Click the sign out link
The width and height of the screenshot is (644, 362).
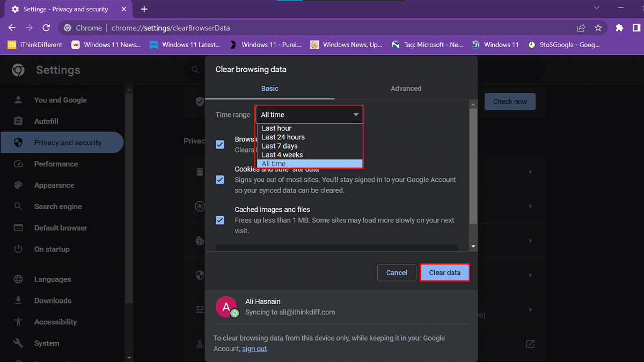pos(254,349)
